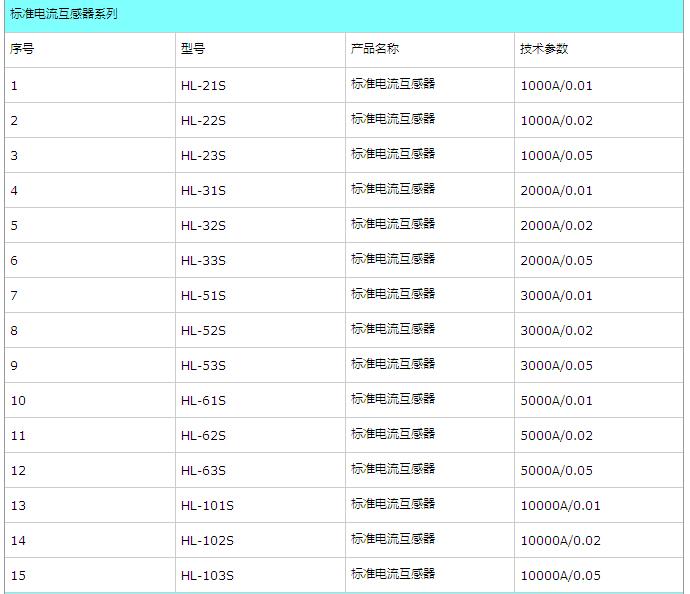Click 标准电流互感器 name in HL-51S row
This screenshot has width=690, height=594.
pyautogui.click(x=393, y=293)
